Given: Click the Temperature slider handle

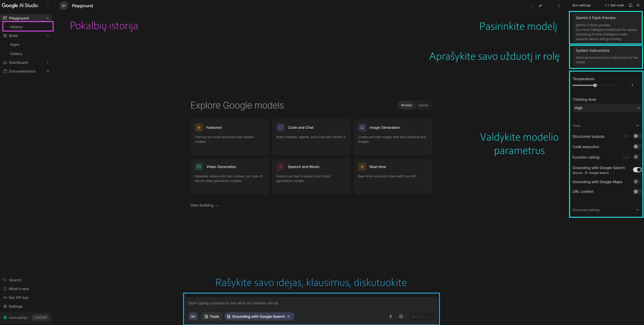Looking at the screenshot, I should 595,85.
